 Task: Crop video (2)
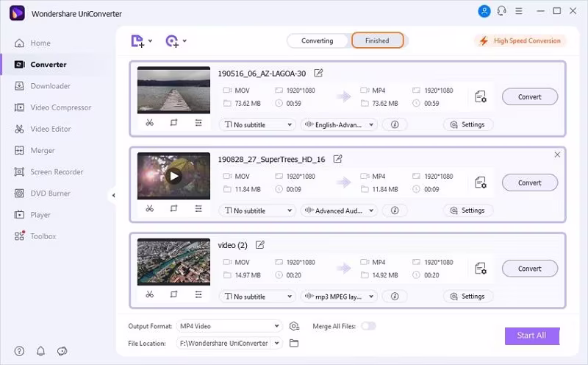click(173, 294)
